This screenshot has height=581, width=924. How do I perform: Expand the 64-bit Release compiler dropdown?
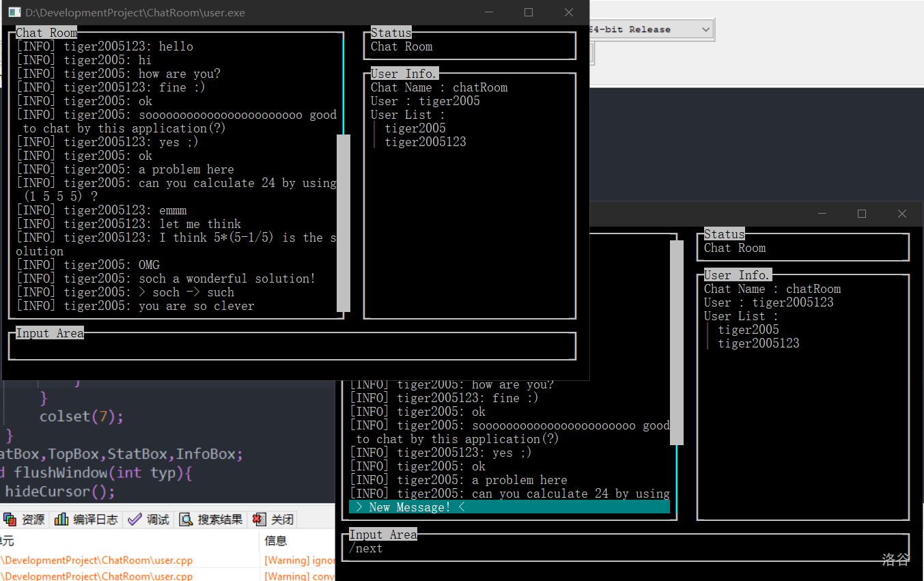pyautogui.click(x=705, y=29)
